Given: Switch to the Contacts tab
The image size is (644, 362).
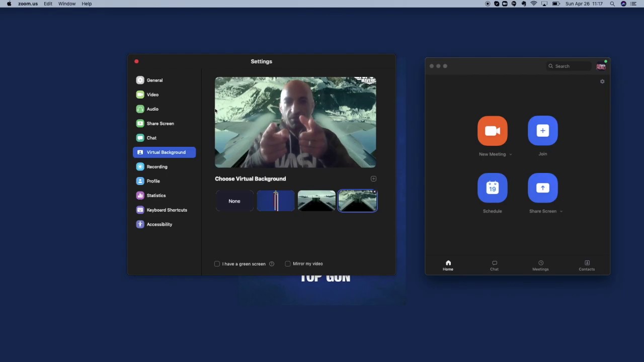Looking at the screenshot, I should pos(587,265).
